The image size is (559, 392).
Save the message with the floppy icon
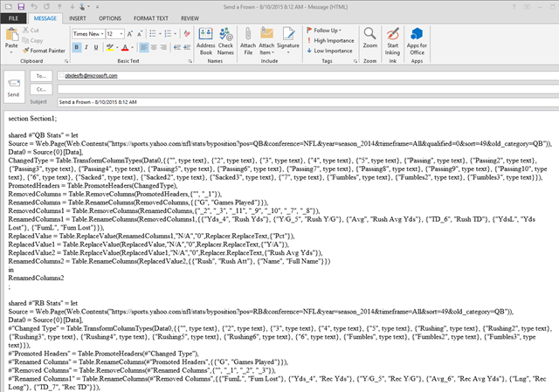[x=21, y=6]
